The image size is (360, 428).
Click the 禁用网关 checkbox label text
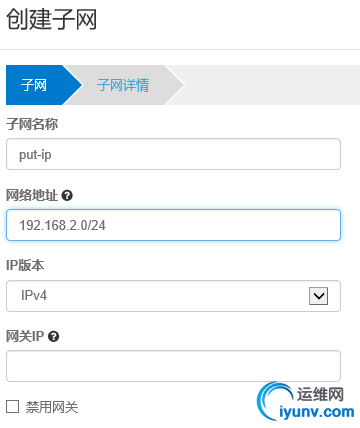coord(52,407)
